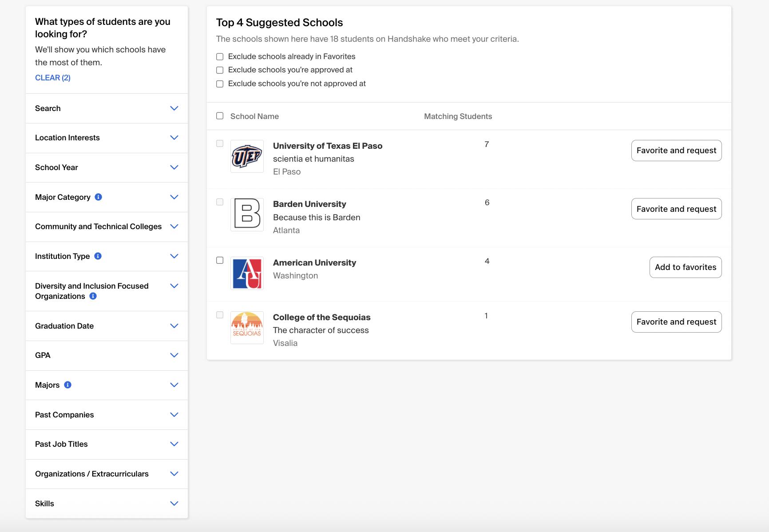Click the Community and Technical Colleges label
The image size is (769, 532).
(98, 226)
